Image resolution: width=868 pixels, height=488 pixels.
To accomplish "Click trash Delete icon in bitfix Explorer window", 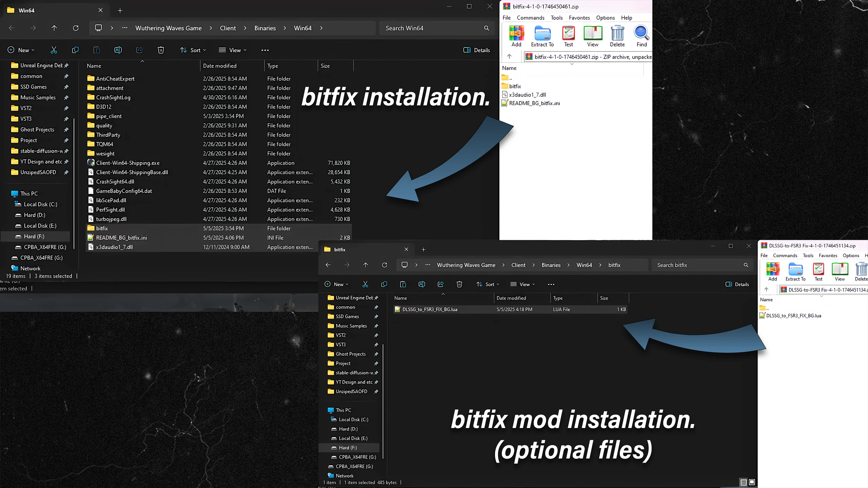I will click(459, 284).
